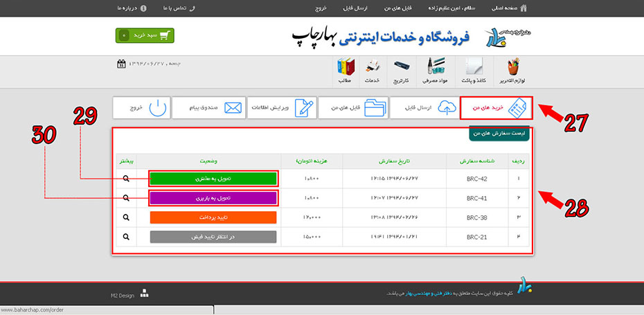Select the consumables (مواد مصرفی) category icon
The height and width of the screenshot is (315, 644).
[x=435, y=71]
